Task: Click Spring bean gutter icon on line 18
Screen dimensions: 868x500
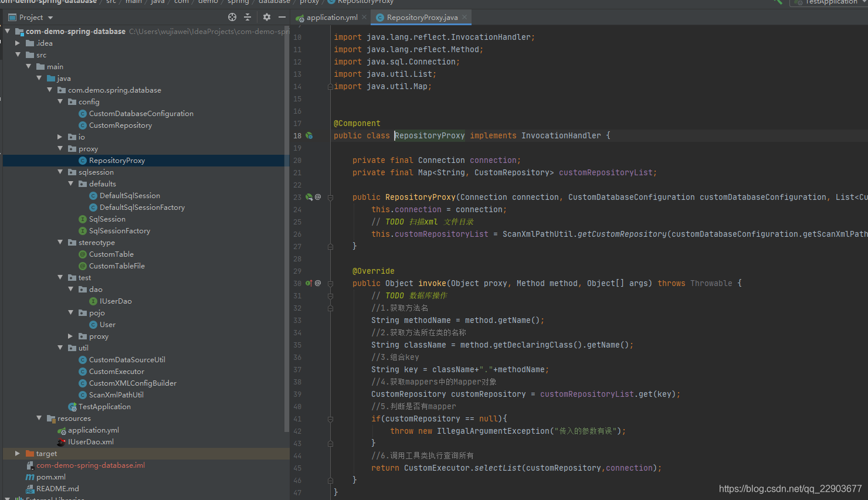Action: [309, 135]
